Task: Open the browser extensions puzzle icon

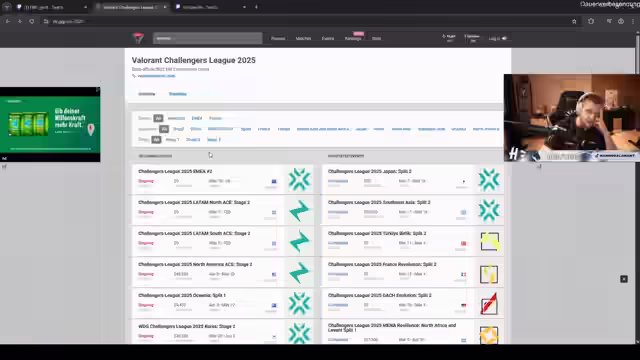Action: [591, 21]
